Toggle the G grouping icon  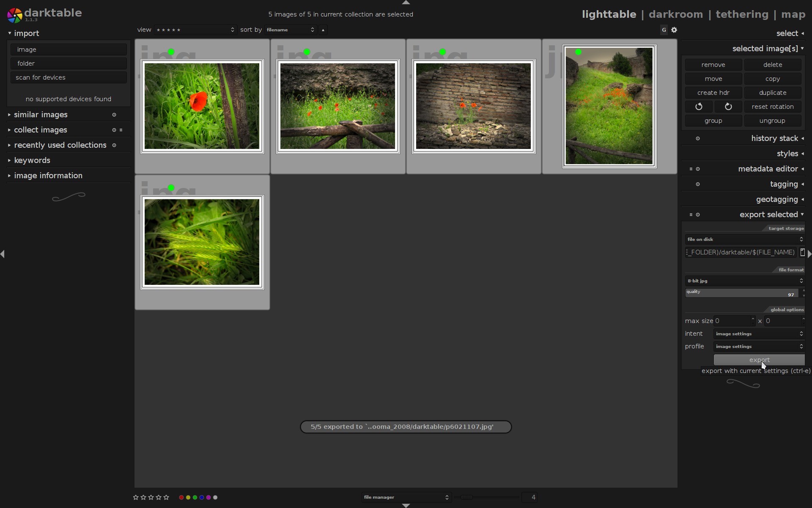point(664,30)
